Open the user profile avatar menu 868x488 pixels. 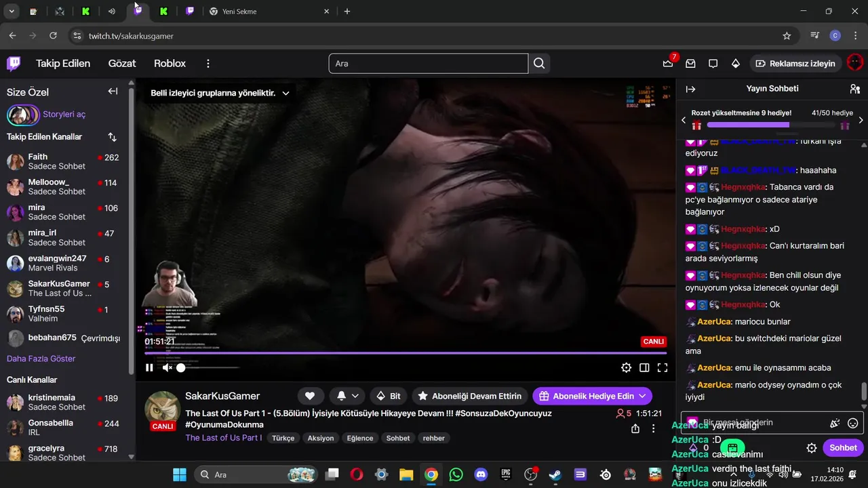(x=855, y=63)
